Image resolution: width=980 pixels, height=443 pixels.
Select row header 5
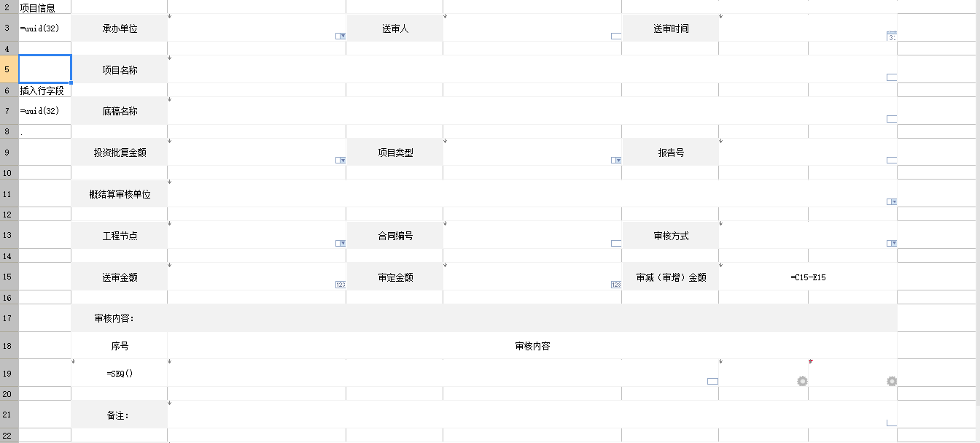9,69
